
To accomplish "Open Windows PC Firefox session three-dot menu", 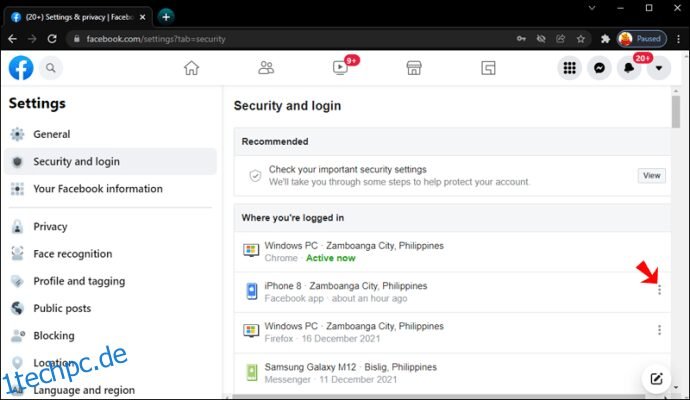I will click(x=659, y=330).
